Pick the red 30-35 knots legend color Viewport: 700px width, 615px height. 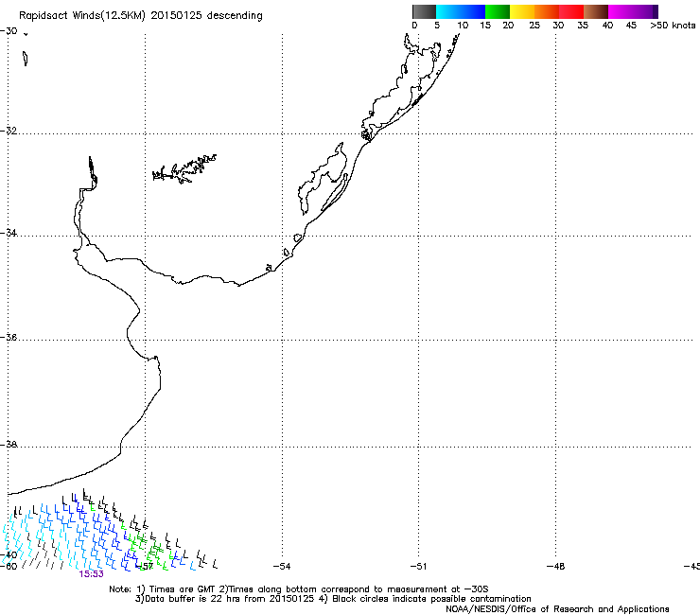point(571,11)
